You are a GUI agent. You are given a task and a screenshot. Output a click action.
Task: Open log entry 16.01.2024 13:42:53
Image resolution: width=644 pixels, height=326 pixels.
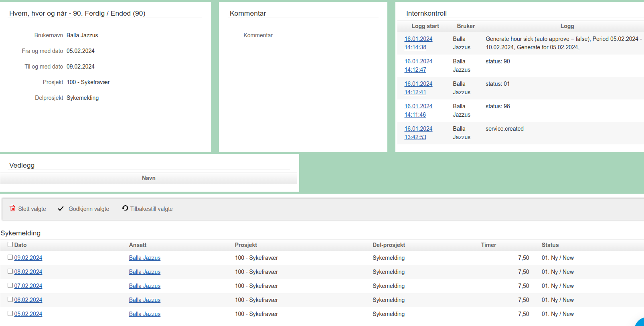click(x=418, y=133)
